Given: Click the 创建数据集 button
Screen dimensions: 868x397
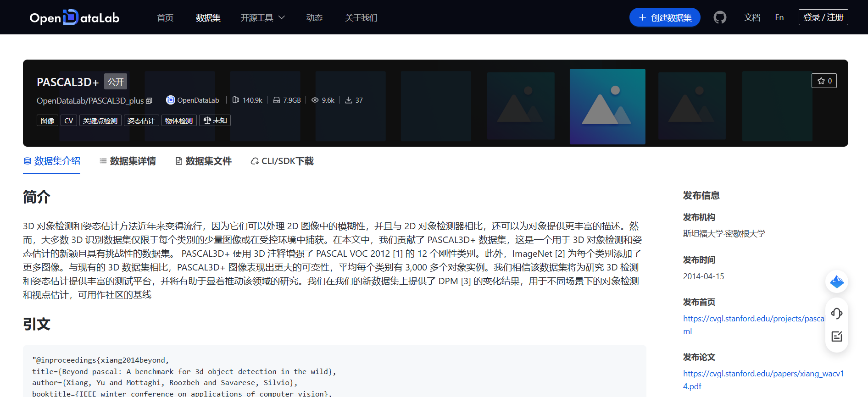Looking at the screenshot, I should 665,17.
